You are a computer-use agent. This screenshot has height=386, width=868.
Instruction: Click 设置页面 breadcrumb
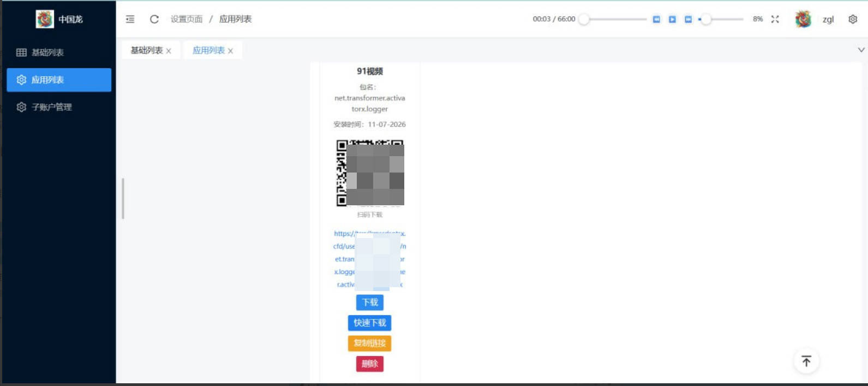pos(187,19)
